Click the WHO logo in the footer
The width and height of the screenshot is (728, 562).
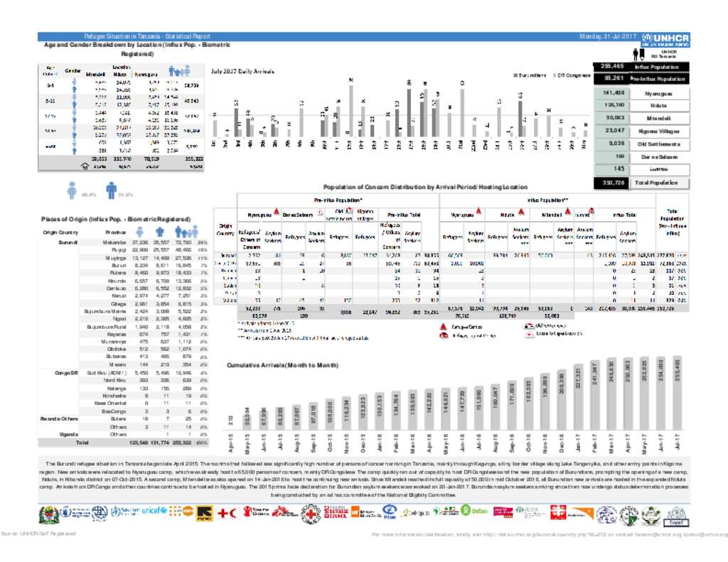[127, 512]
